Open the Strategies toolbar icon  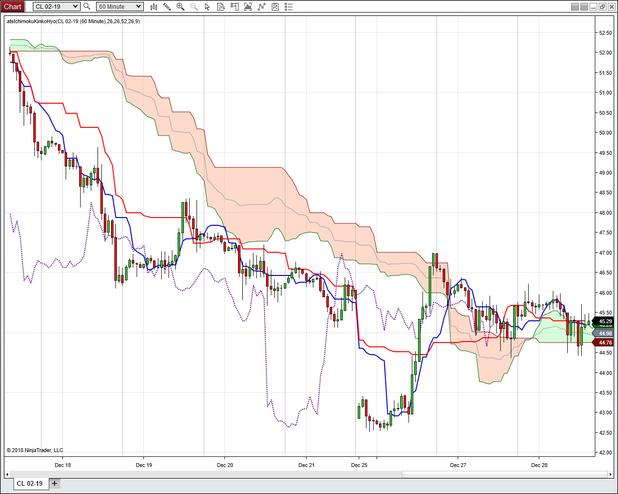(x=260, y=6)
